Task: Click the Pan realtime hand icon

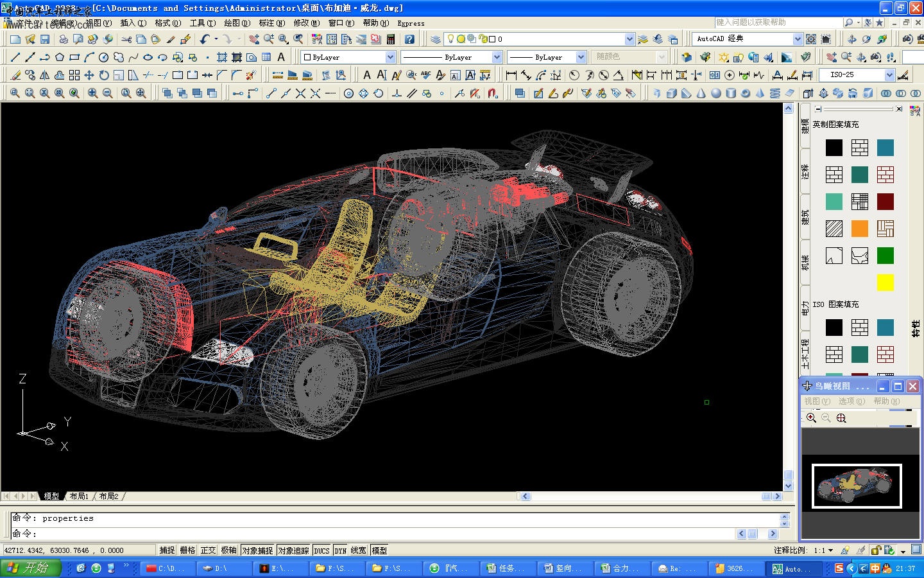Action: pyautogui.click(x=254, y=39)
